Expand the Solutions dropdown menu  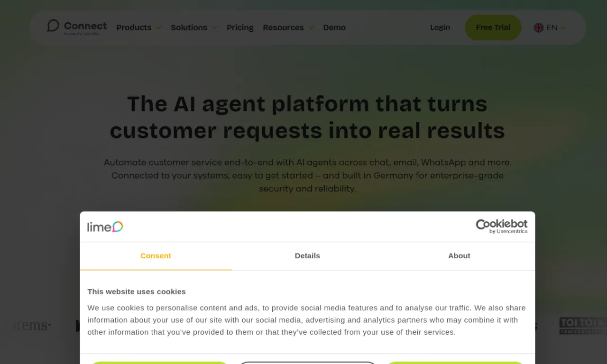(194, 27)
